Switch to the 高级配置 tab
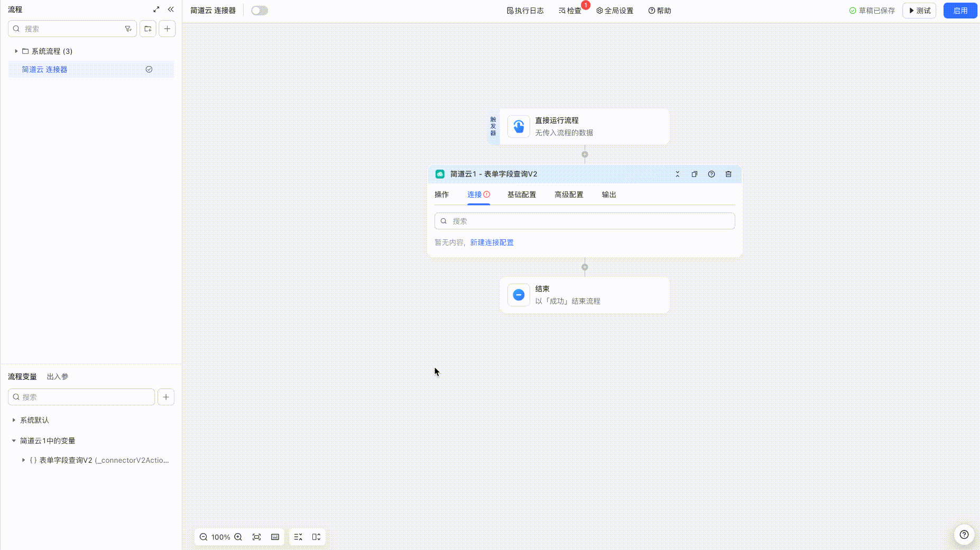The image size is (980, 550). click(x=569, y=194)
